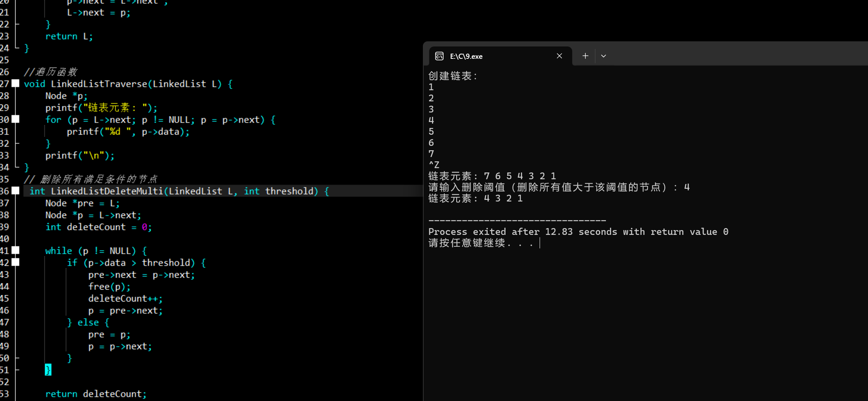Click the 'free(p);' statement
This screenshot has width=868, height=401.
(x=109, y=287)
